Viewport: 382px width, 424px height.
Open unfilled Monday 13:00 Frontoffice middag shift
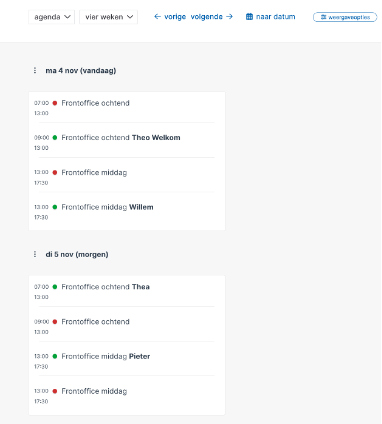127,177
